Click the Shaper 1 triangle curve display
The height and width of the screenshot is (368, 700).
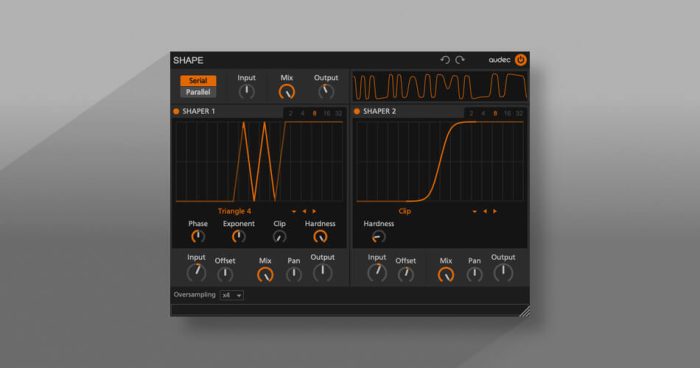tap(259, 162)
